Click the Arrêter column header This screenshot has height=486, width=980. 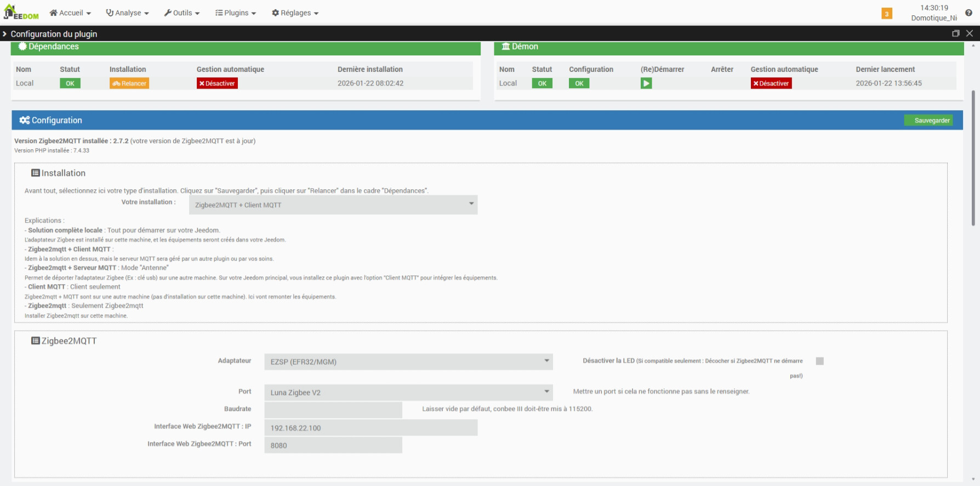click(722, 69)
